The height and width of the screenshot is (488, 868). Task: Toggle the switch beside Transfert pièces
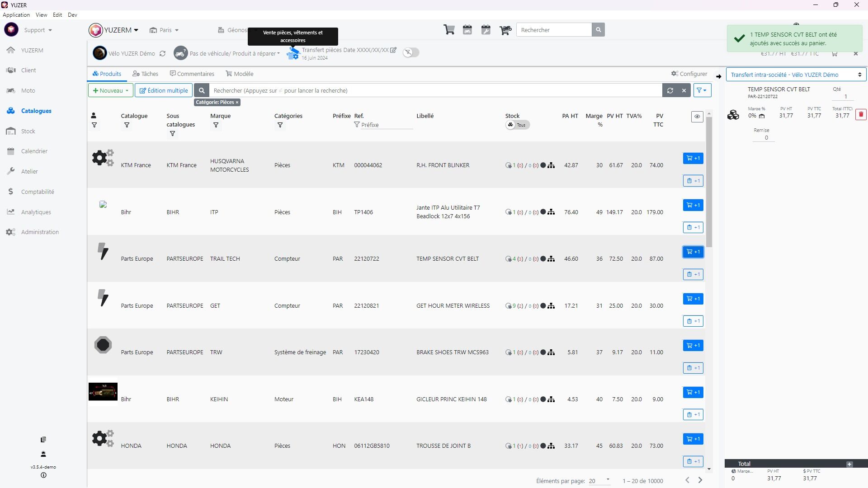point(411,52)
